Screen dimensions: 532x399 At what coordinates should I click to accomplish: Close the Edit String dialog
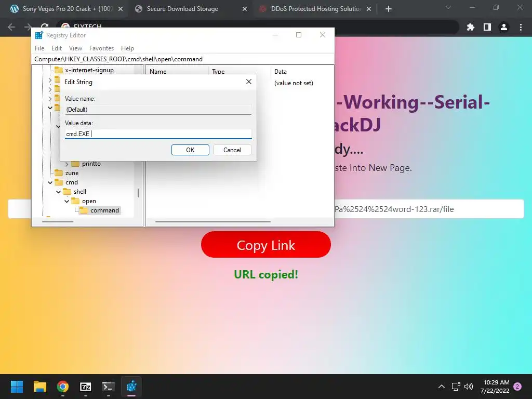click(249, 82)
